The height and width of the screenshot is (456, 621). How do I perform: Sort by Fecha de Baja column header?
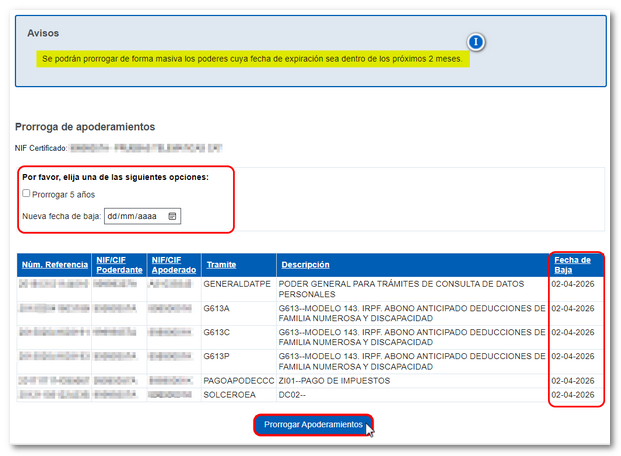[571, 265]
